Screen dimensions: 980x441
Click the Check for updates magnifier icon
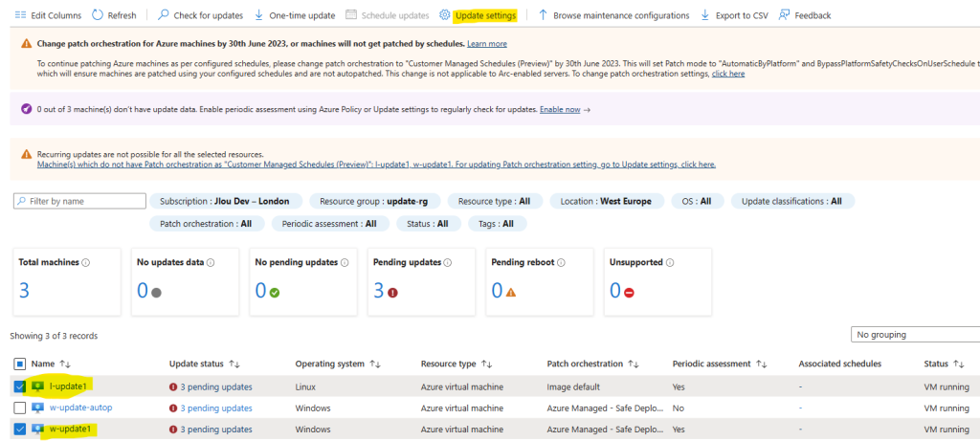tap(163, 15)
